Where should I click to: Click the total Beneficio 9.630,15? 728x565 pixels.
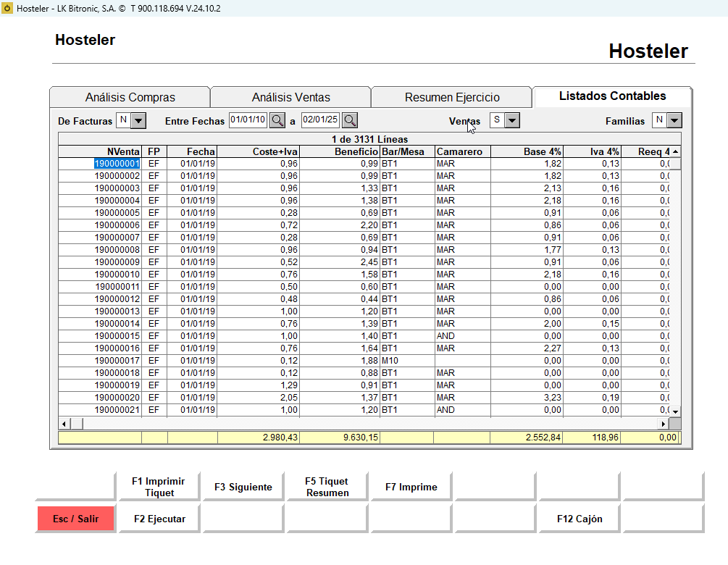(340, 438)
